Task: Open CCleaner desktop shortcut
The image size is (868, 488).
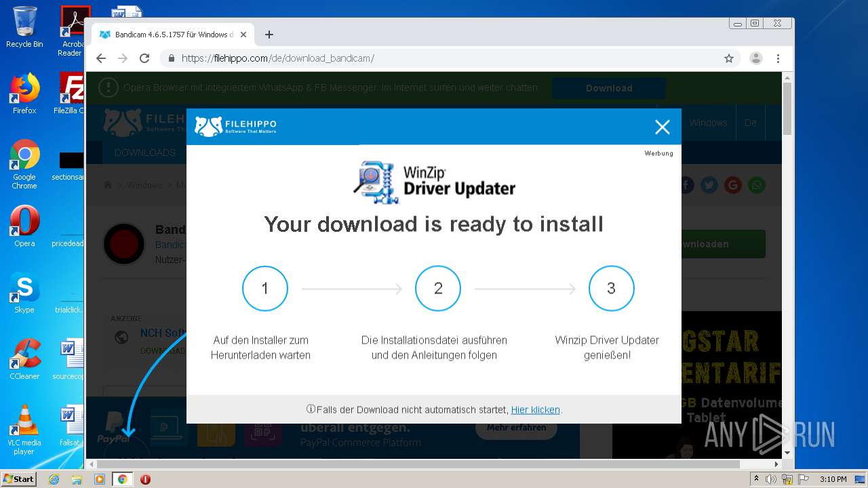Action: [24, 359]
